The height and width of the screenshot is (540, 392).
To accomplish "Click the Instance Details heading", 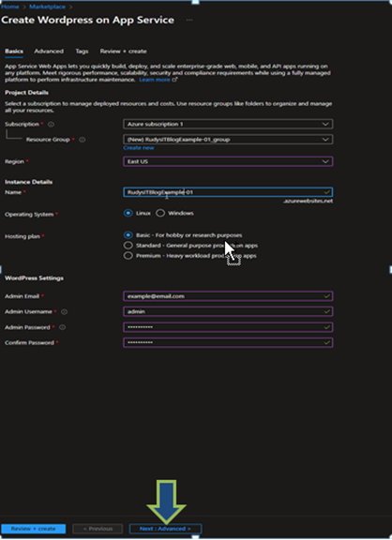I will pyautogui.click(x=28, y=182).
